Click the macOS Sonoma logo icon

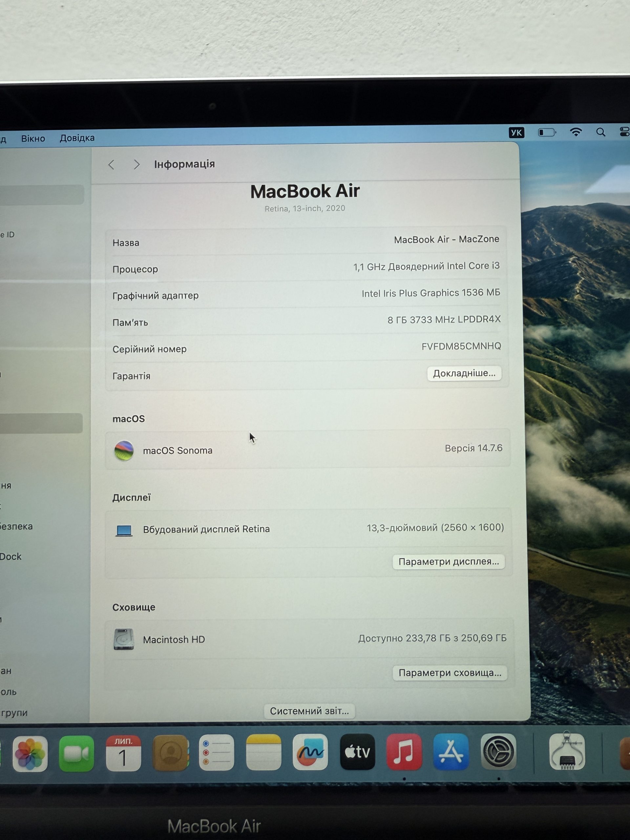[x=124, y=451]
